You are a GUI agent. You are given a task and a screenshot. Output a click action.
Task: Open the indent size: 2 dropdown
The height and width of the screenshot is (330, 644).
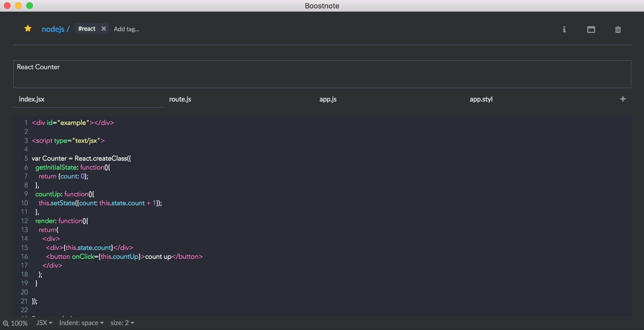122,323
